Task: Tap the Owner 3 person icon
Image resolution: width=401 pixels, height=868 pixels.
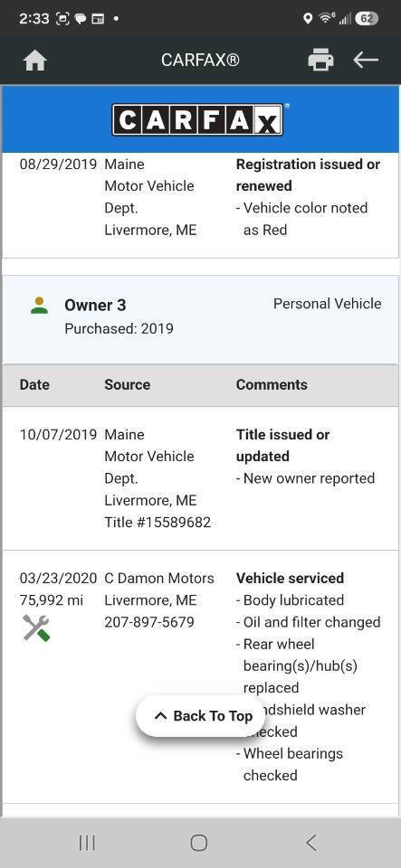Action: (x=39, y=306)
